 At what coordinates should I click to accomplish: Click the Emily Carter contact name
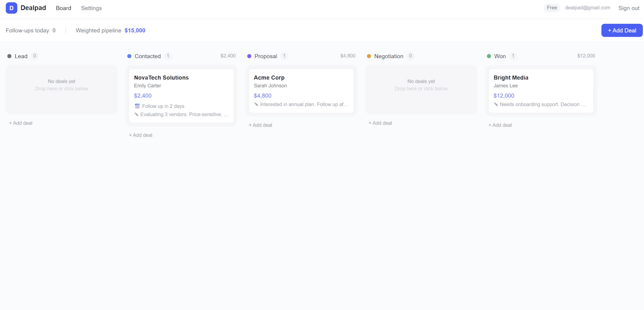tap(148, 86)
